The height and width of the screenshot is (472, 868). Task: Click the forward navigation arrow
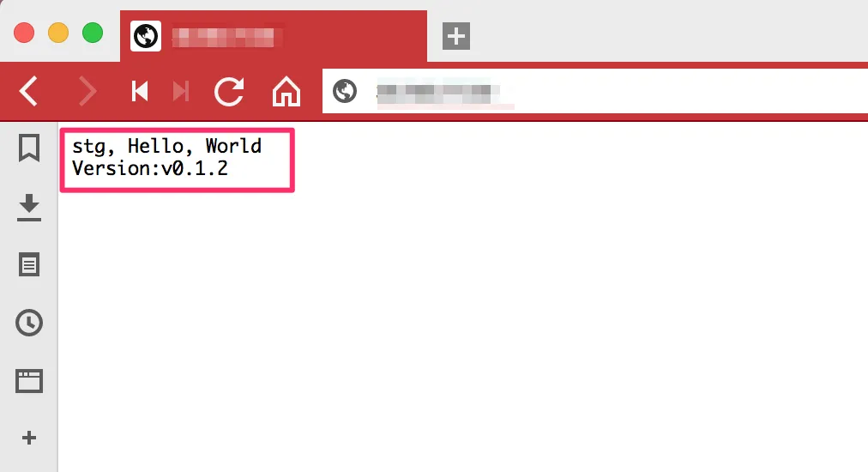coord(87,92)
